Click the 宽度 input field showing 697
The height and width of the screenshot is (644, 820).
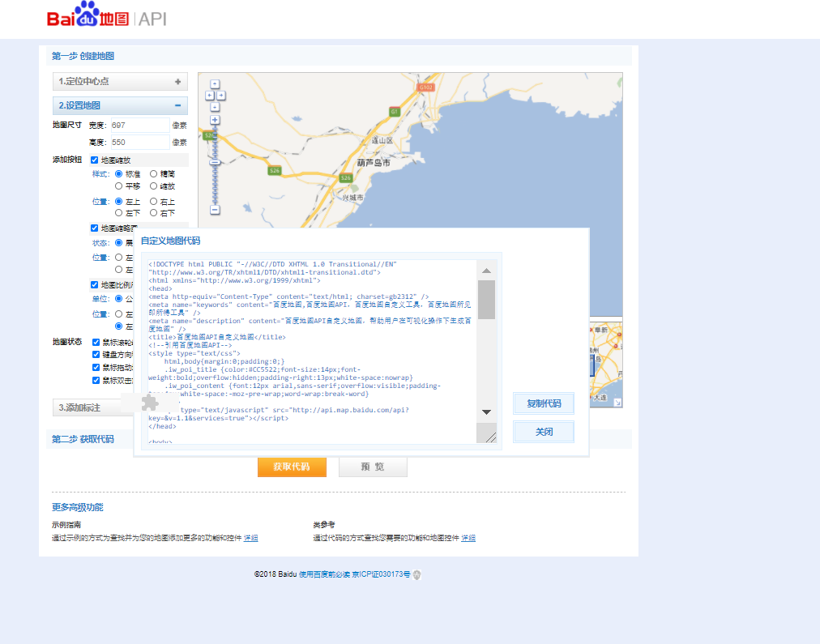pyautogui.click(x=140, y=126)
